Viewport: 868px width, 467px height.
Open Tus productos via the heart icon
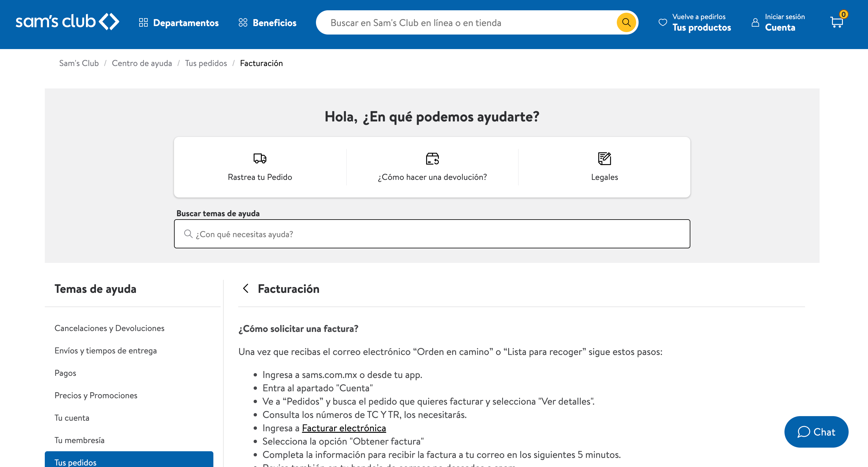pos(663,22)
